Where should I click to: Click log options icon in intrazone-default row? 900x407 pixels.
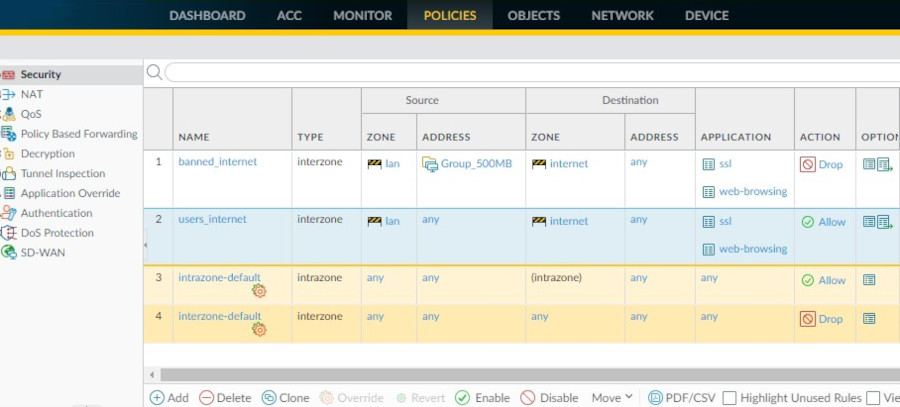click(x=869, y=280)
